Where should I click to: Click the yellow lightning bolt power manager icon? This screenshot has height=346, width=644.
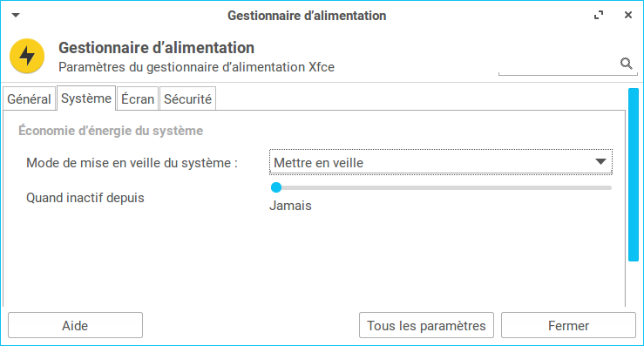27,56
